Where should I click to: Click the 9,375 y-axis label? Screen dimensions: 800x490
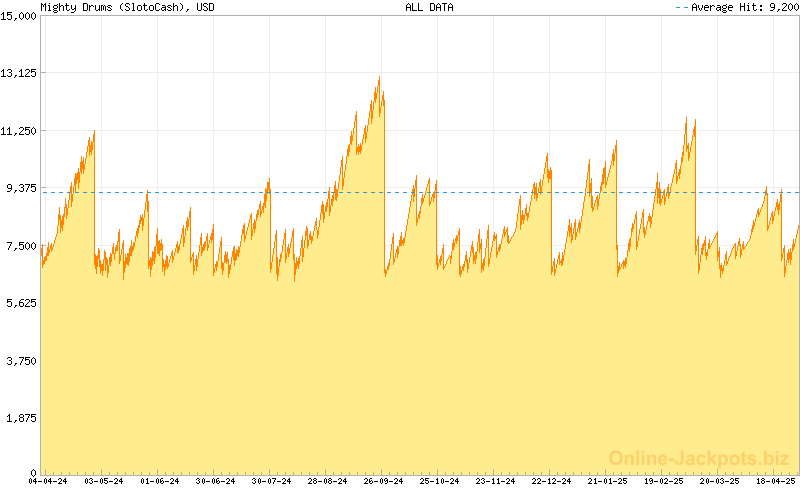(x=22, y=188)
